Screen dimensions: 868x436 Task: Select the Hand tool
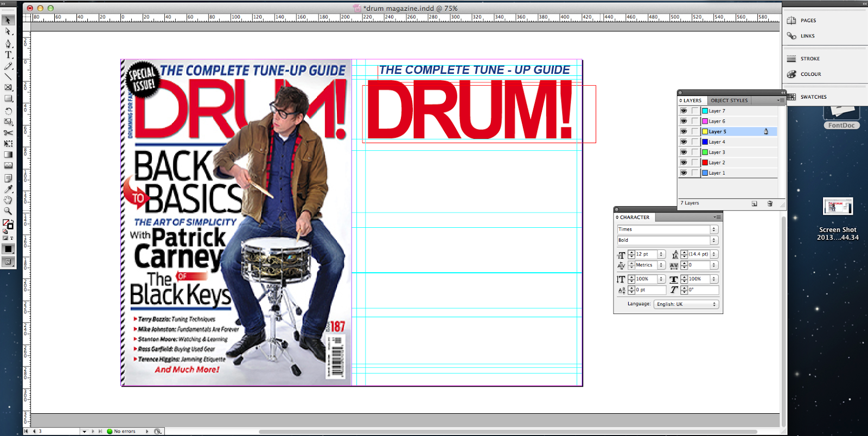pos(8,200)
